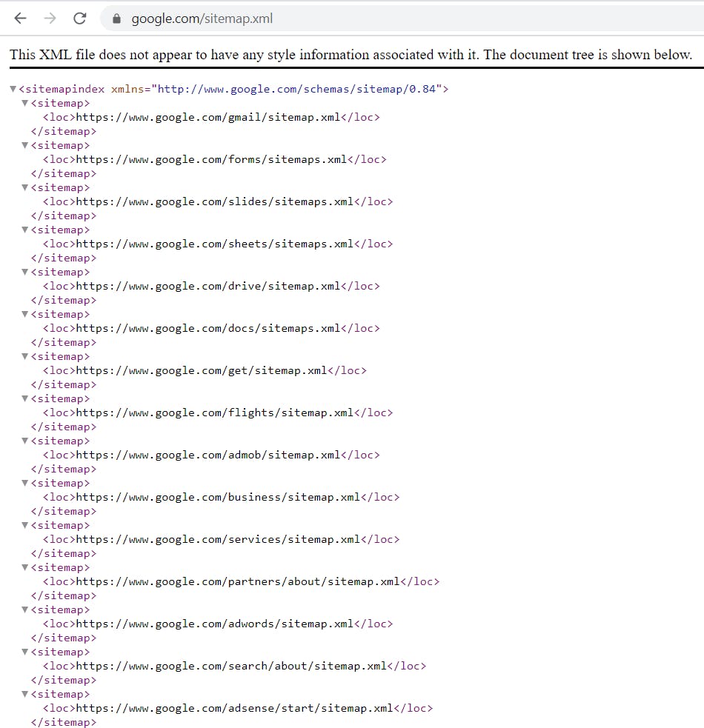Reload the sitemap.xml page
The width and height of the screenshot is (704, 728).
click(80, 19)
